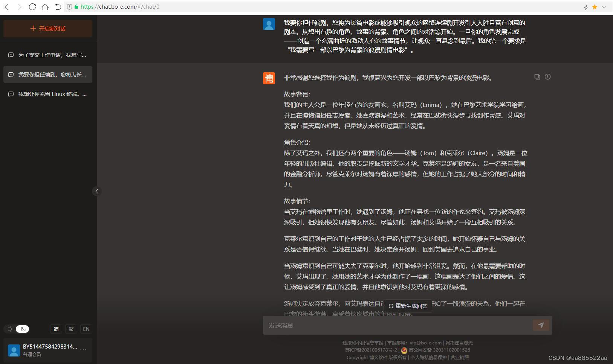The height and width of the screenshot is (364, 613).
Task: Open 违法和不良信息举报 link
Action: pyautogui.click(x=363, y=343)
